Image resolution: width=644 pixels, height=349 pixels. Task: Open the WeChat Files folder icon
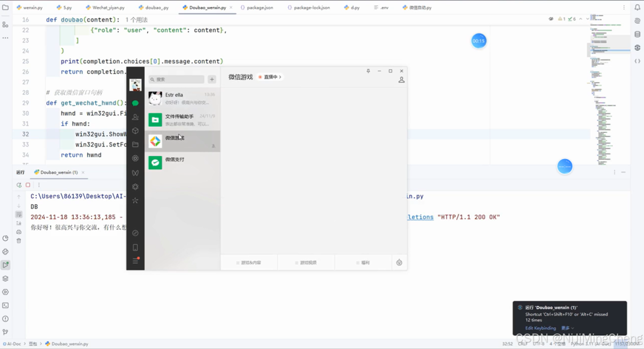[x=135, y=144]
